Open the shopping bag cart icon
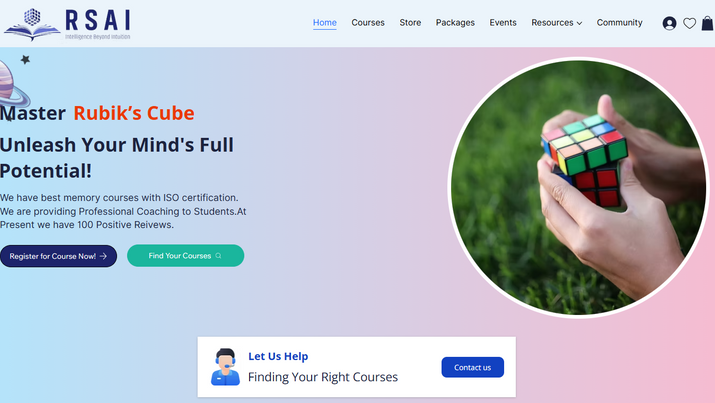The width and height of the screenshot is (715, 403). tap(708, 23)
